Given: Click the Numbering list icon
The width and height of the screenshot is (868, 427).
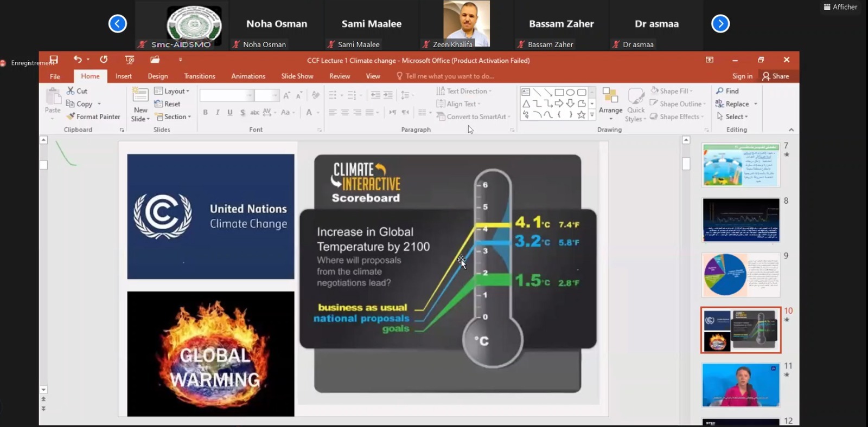Looking at the screenshot, I should 353,95.
